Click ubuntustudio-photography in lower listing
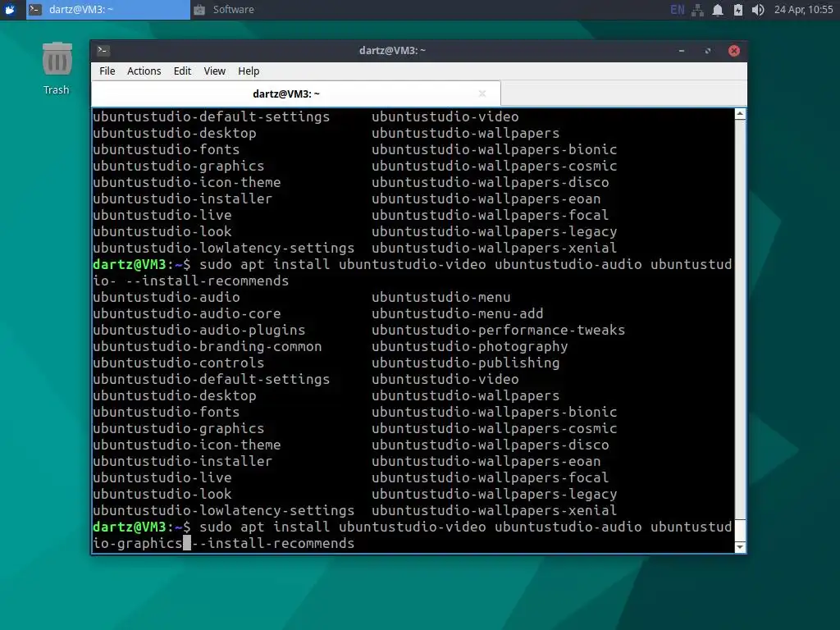Image resolution: width=840 pixels, height=630 pixels. [470, 347]
